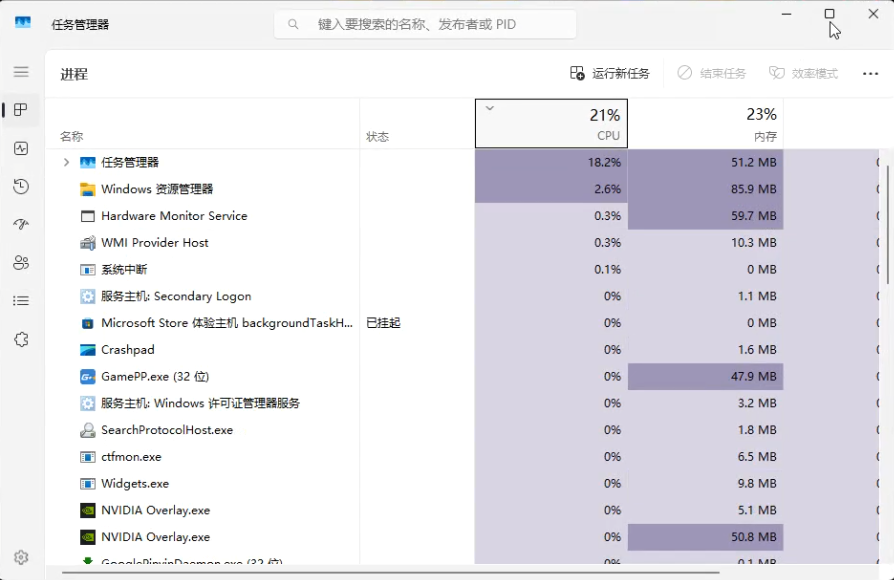Click the search magnifier icon

click(x=293, y=24)
